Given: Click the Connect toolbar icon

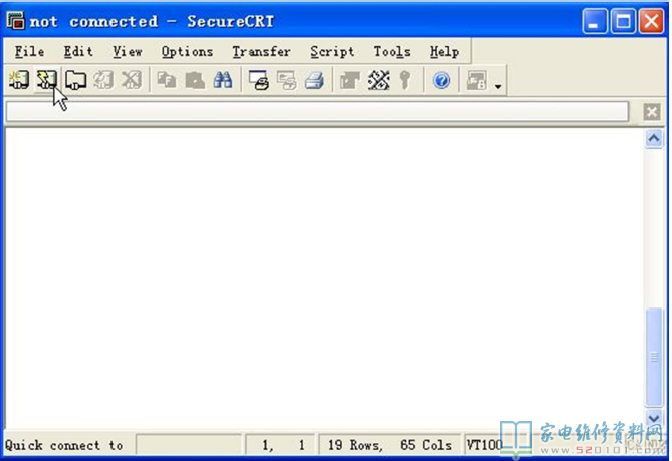Looking at the screenshot, I should pos(18,80).
